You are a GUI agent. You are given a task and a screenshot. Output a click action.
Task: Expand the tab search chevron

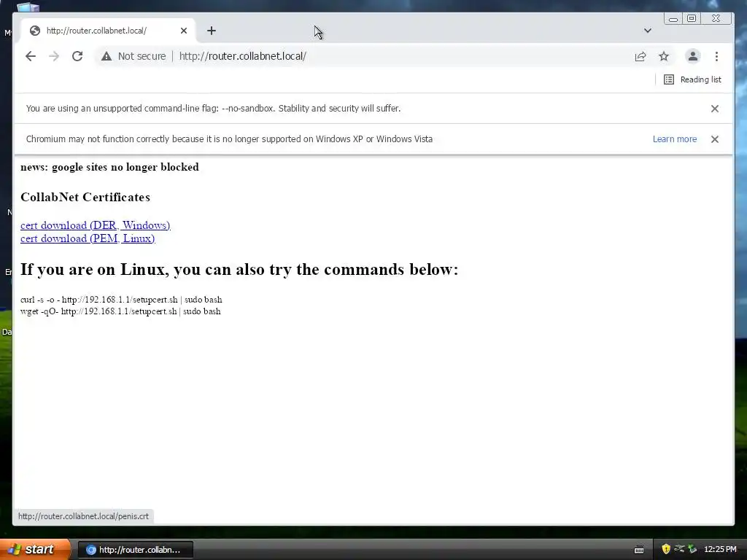[648, 31]
